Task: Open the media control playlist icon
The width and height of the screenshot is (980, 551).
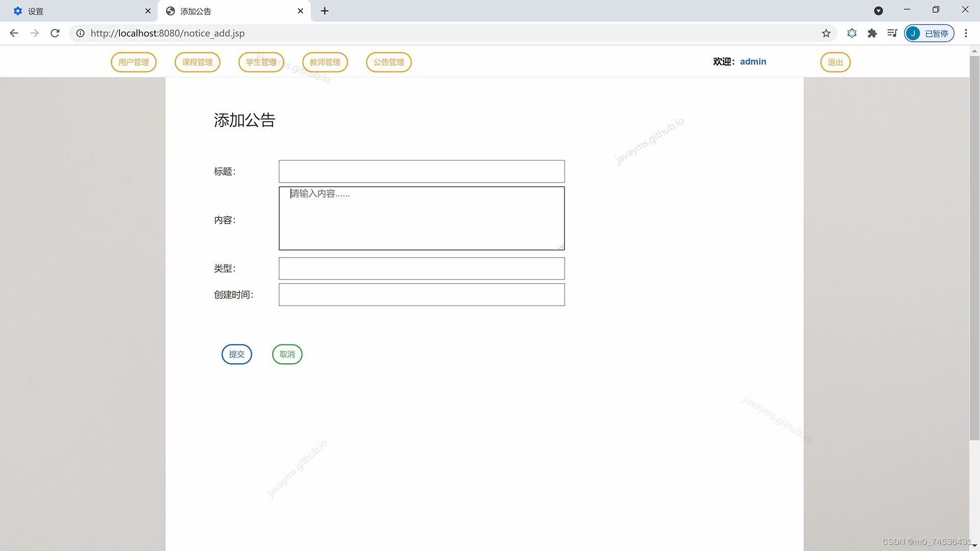Action: (892, 33)
